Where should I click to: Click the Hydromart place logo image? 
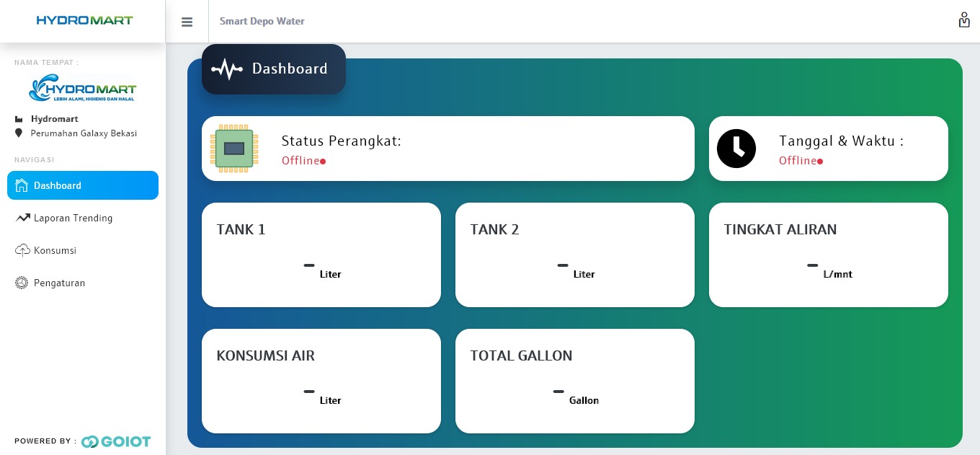click(82, 88)
